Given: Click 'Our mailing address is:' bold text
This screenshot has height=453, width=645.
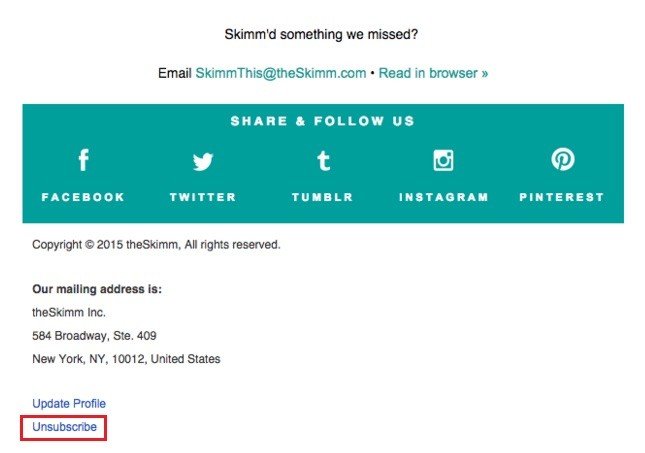Looking at the screenshot, I should click(x=97, y=289).
